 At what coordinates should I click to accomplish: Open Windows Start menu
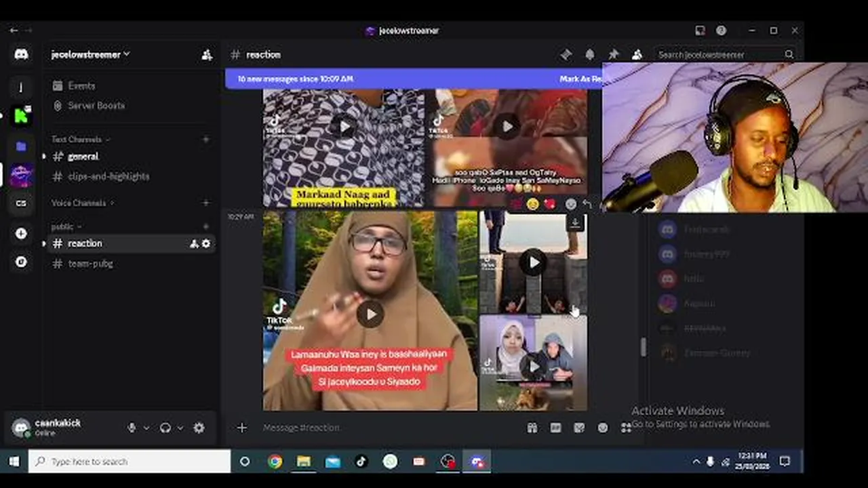14,462
